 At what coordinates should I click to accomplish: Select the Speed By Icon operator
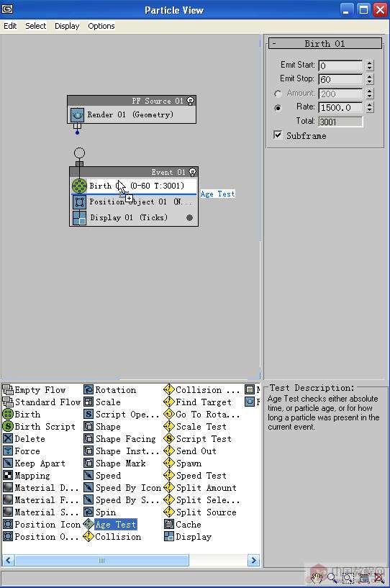(x=122, y=488)
